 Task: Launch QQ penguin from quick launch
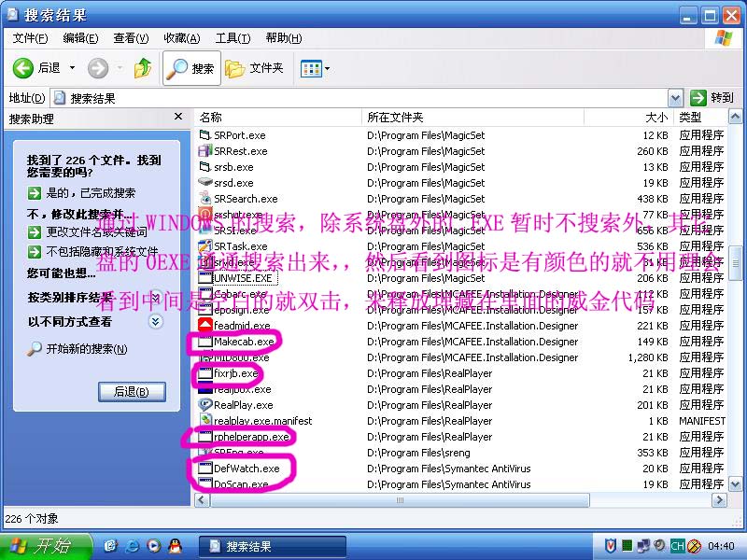176,546
